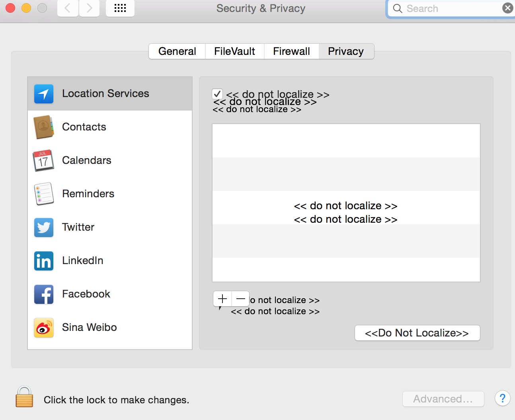Select the LinkedIn privacy item

[x=82, y=261]
